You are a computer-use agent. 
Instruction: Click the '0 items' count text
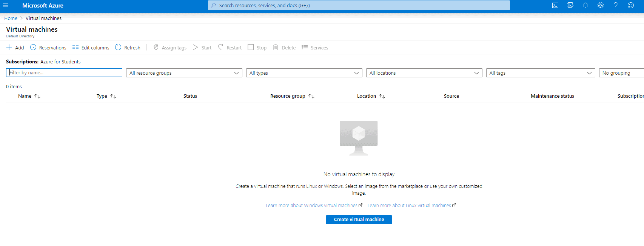pyautogui.click(x=14, y=87)
